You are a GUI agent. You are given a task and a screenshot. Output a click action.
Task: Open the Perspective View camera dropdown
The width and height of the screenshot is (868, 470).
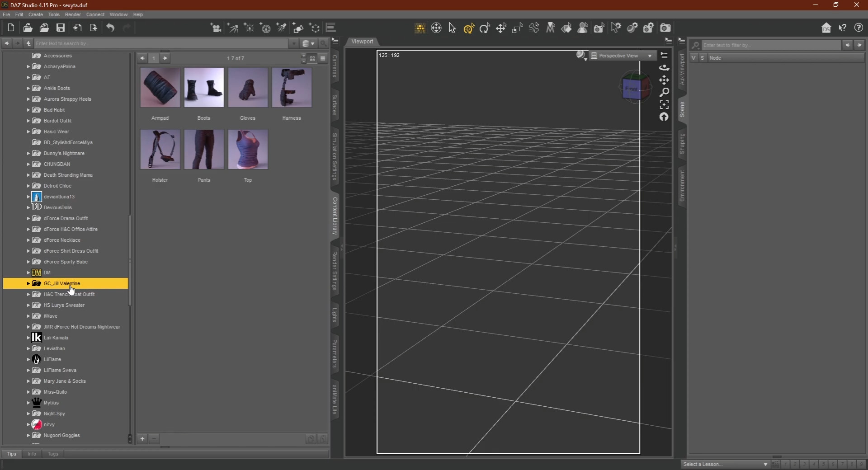click(622, 56)
